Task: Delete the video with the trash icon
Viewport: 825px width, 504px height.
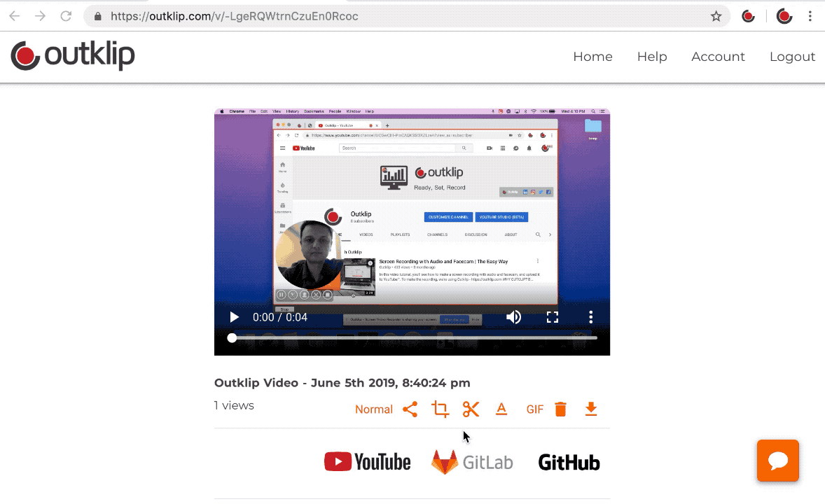Action: 561,409
